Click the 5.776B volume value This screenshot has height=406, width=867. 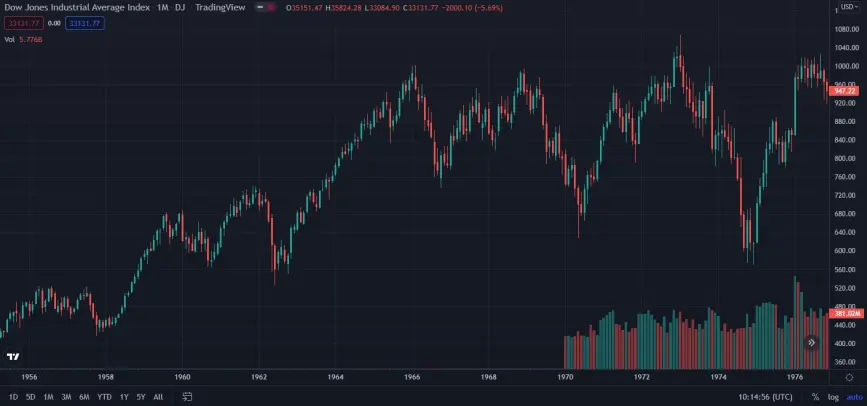pos(31,39)
